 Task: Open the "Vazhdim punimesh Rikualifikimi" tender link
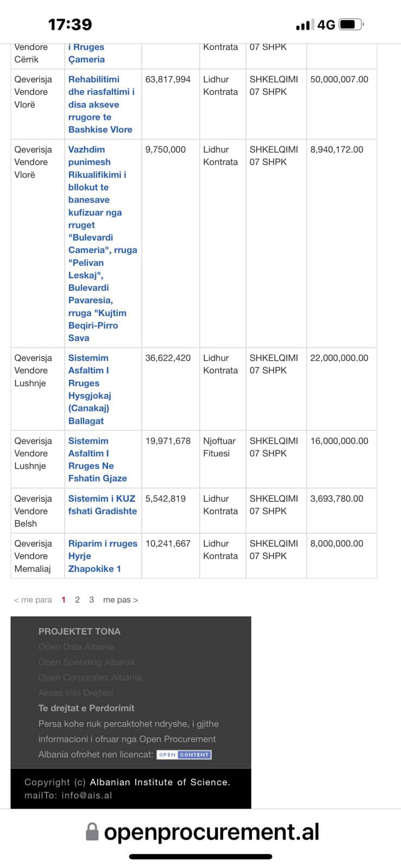click(x=101, y=244)
